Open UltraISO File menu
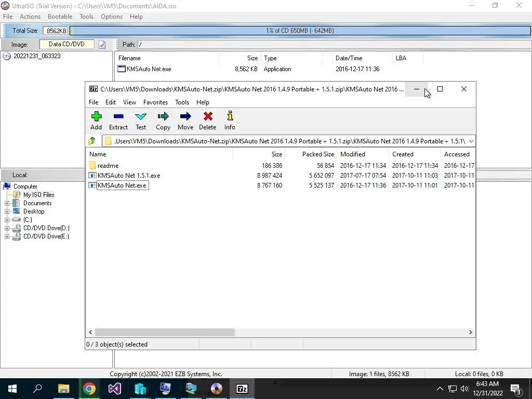Screen dimensions: 532x399 (8, 16)
